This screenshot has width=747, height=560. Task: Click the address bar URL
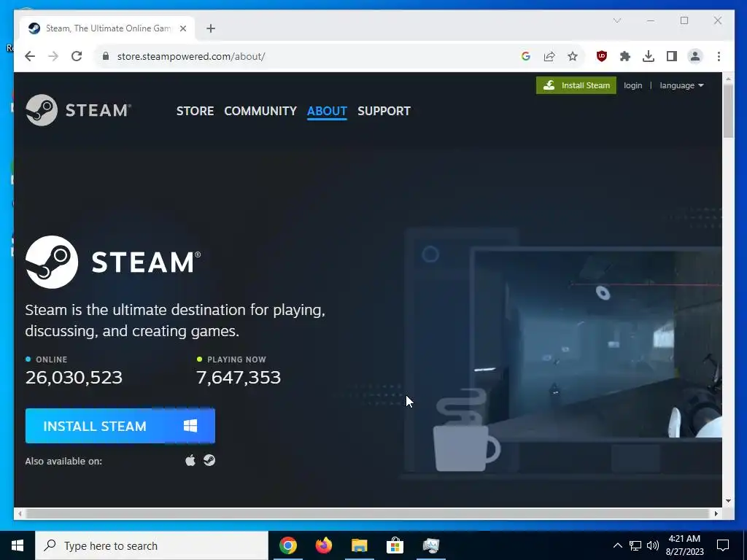pos(191,56)
